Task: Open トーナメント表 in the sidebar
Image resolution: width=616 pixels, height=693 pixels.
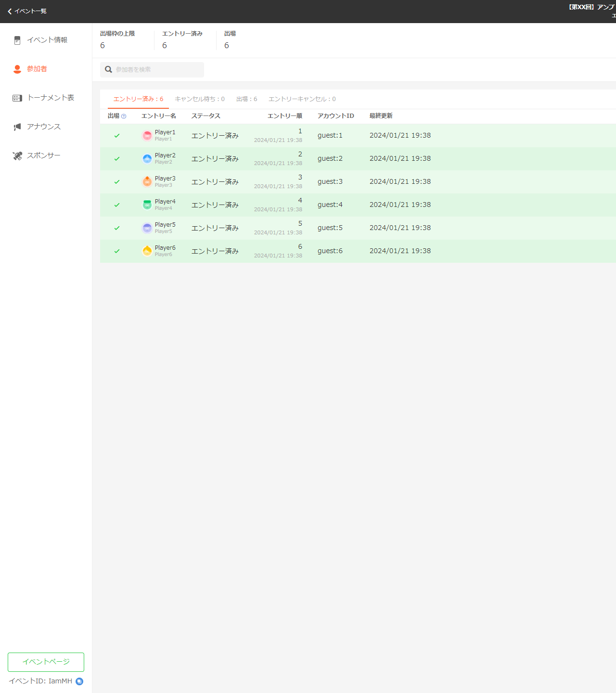Action: [46, 98]
